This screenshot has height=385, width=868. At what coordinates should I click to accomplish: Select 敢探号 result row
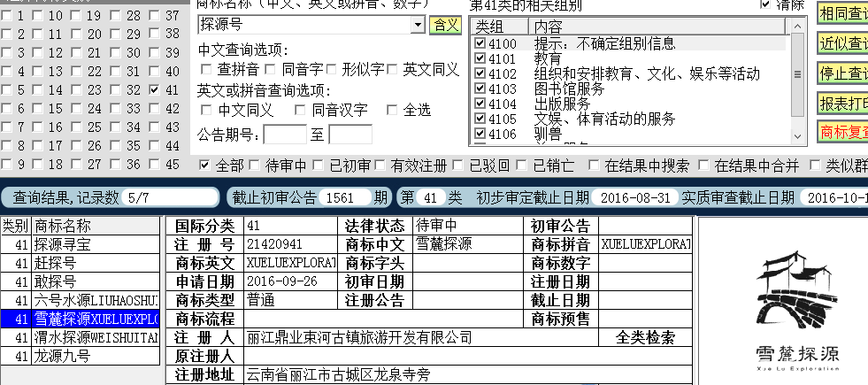tap(81, 281)
